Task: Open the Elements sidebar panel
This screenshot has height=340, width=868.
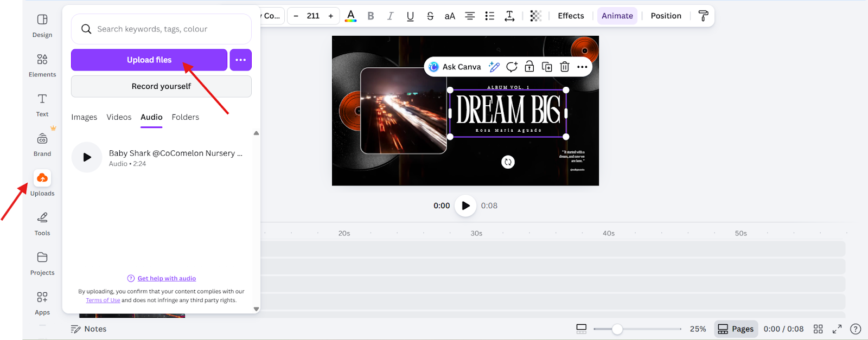Action: pyautogui.click(x=42, y=66)
